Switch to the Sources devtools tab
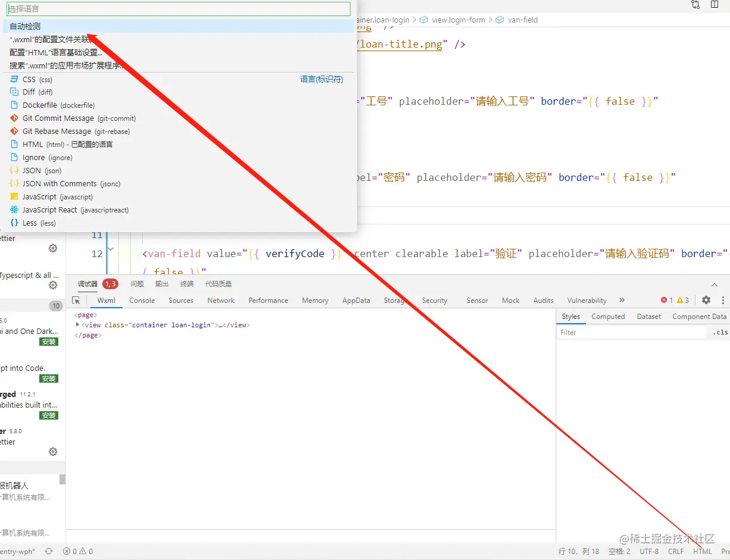Image resolution: width=730 pixels, height=560 pixels. (181, 301)
